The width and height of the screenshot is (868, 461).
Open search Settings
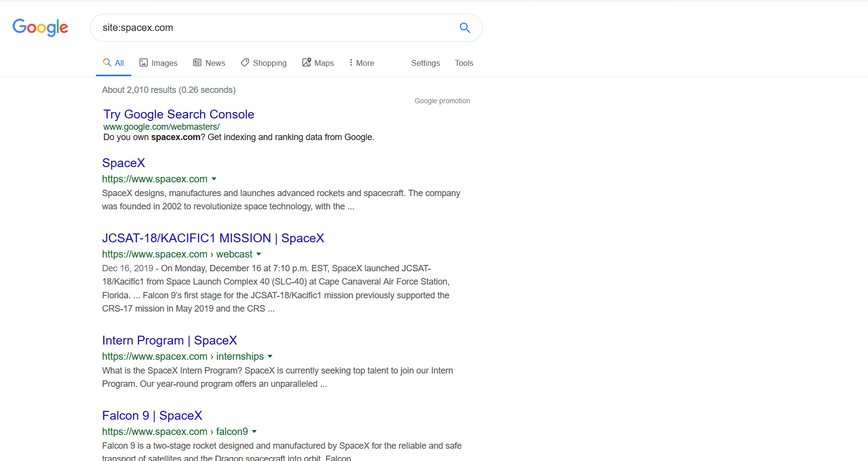click(x=425, y=63)
